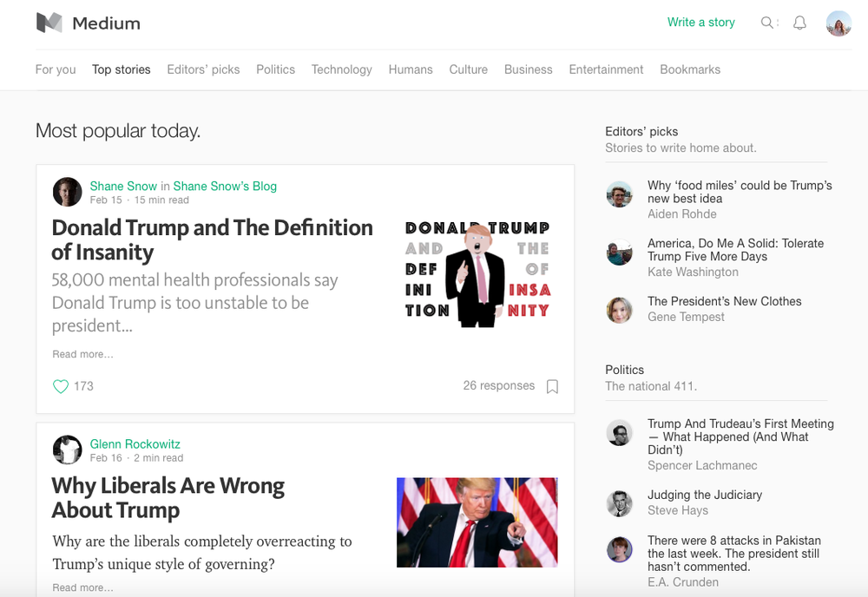This screenshot has height=597, width=868.
Task: Open the Politics sidebar heading
Action: click(x=624, y=371)
